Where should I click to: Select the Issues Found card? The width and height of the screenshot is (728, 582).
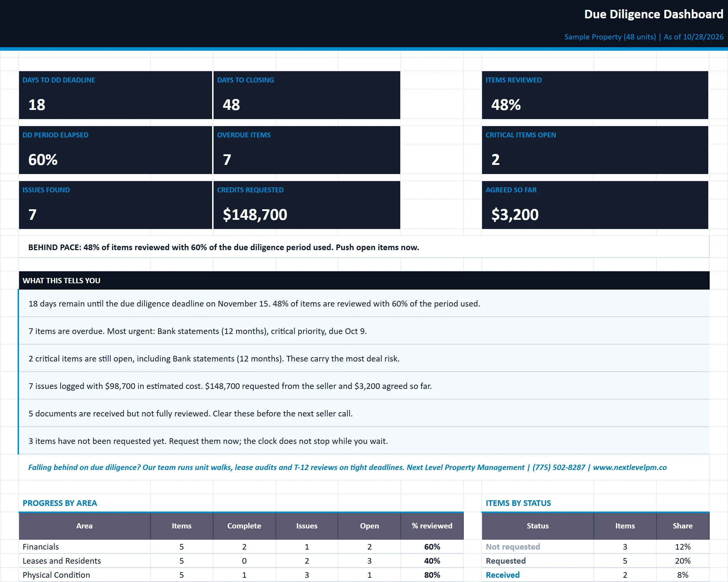tap(116, 205)
